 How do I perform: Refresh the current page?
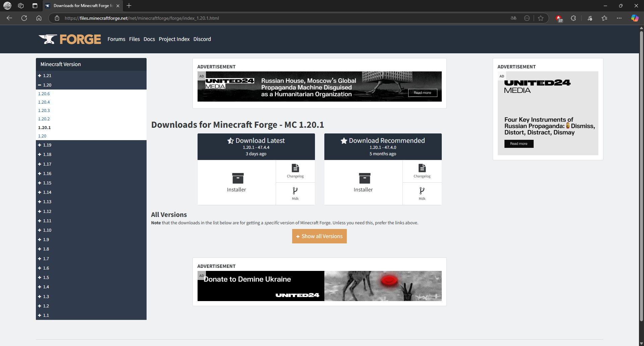(x=24, y=18)
